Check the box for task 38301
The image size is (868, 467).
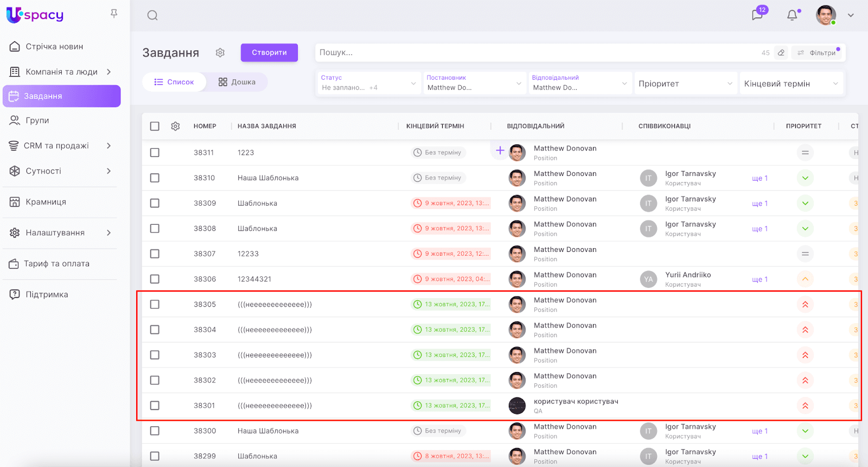[x=155, y=406]
